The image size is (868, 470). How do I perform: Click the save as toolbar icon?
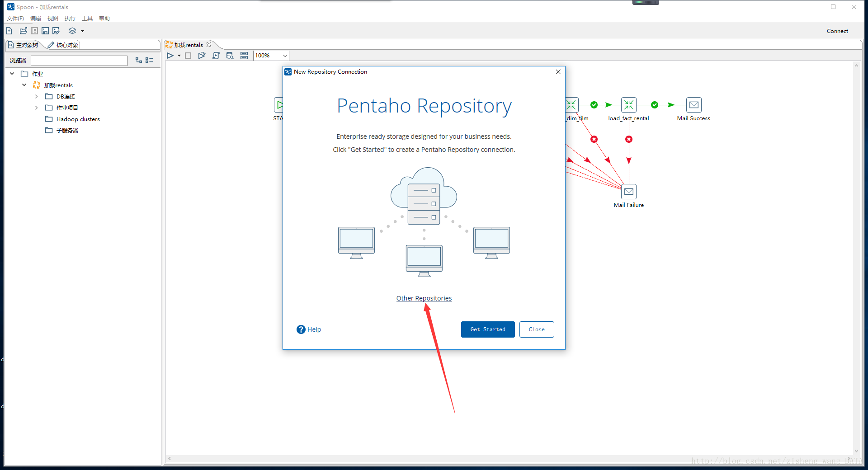[x=56, y=31]
